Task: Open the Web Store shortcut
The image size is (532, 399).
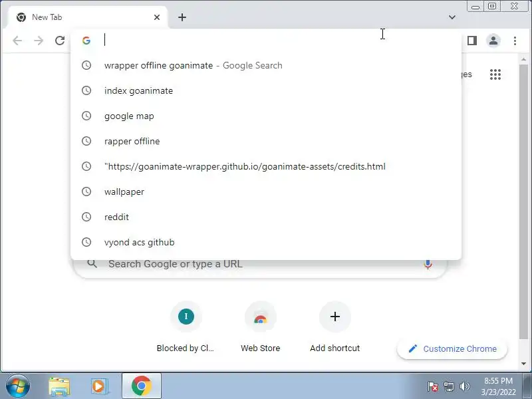Action: pyautogui.click(x=260, y=327)
